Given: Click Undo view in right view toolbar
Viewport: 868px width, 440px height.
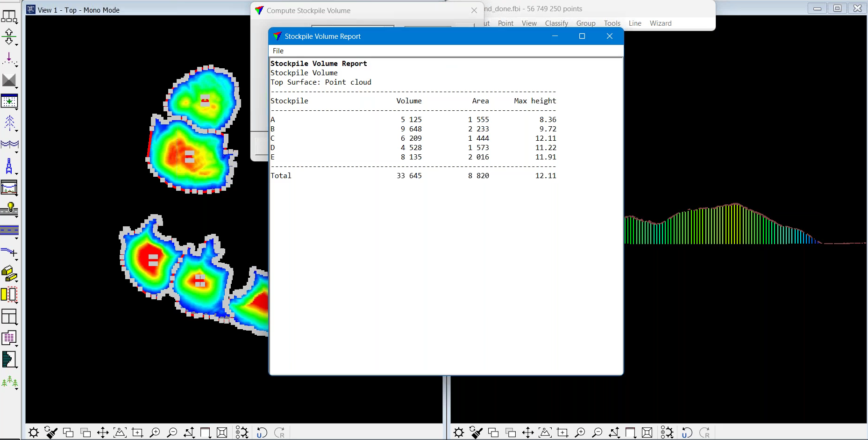Looking at the screenshot, I should [x=687, y=433].
